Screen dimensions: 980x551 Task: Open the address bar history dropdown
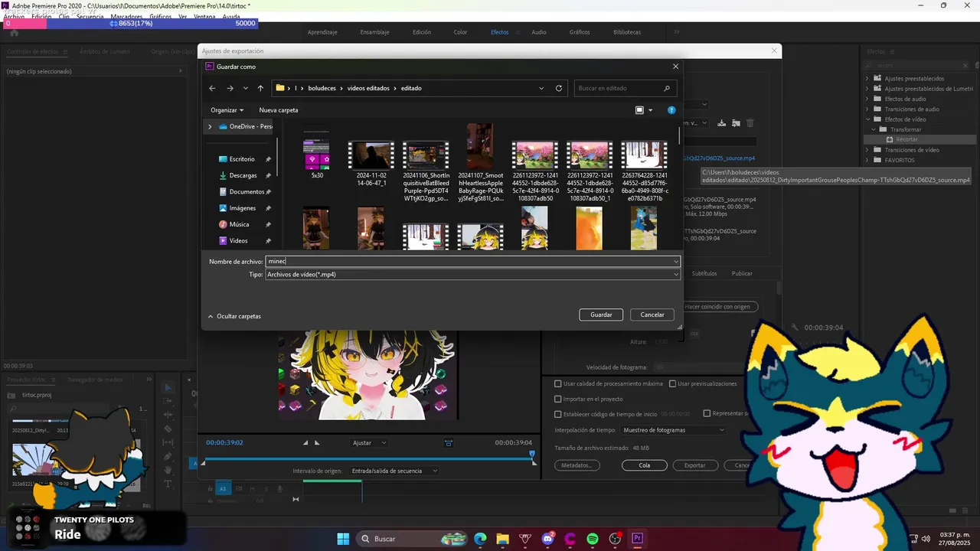tap(541, 88)
